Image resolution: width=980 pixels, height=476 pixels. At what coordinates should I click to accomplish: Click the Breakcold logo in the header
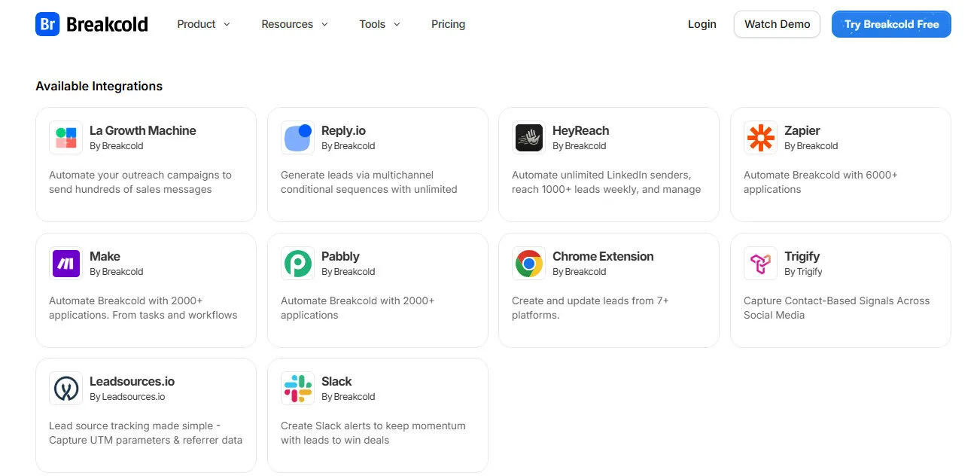(91, 23)
